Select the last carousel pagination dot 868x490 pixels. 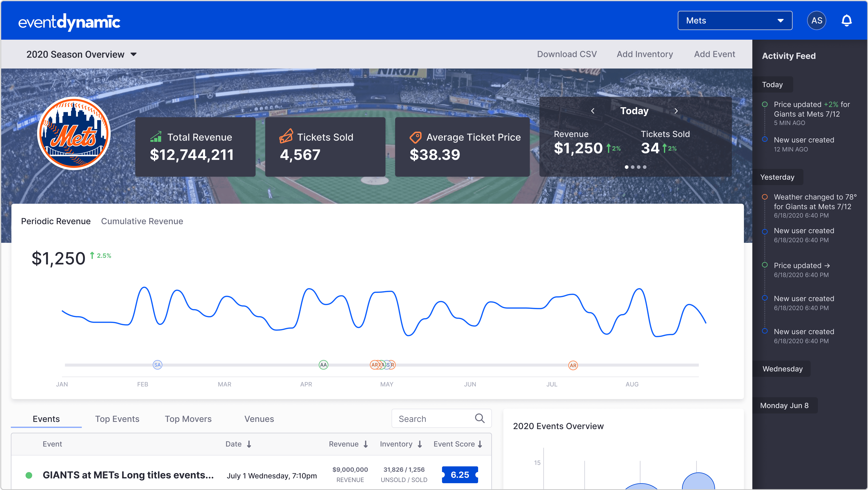click(645, 167)
